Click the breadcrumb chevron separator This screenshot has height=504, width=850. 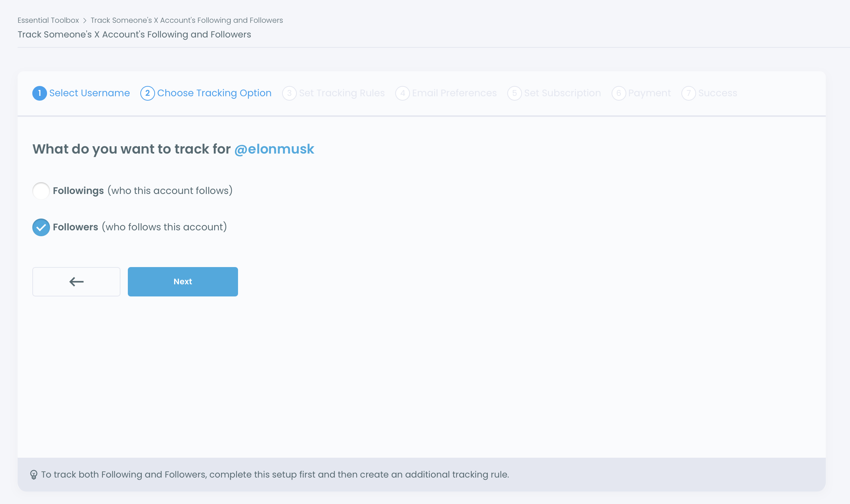85,21
